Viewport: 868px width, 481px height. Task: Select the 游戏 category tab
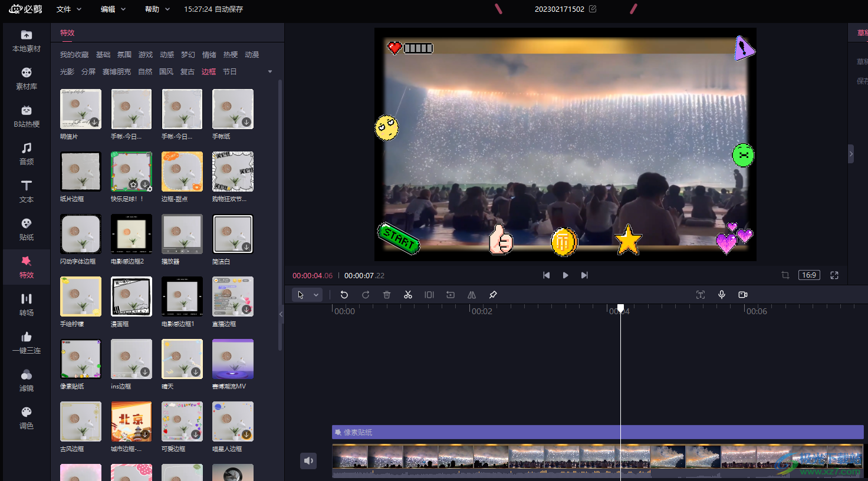pyautogui.click(x=146, y=55)
